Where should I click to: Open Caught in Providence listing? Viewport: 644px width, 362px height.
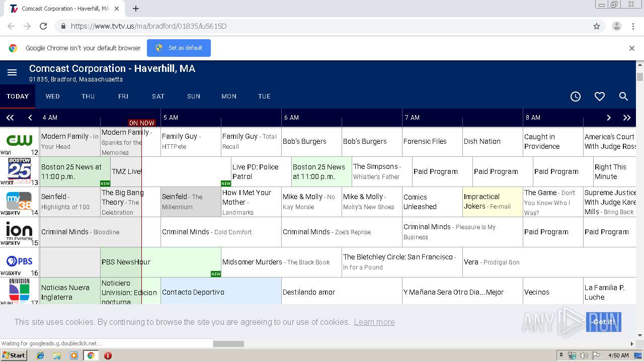[x=553, y=142]
